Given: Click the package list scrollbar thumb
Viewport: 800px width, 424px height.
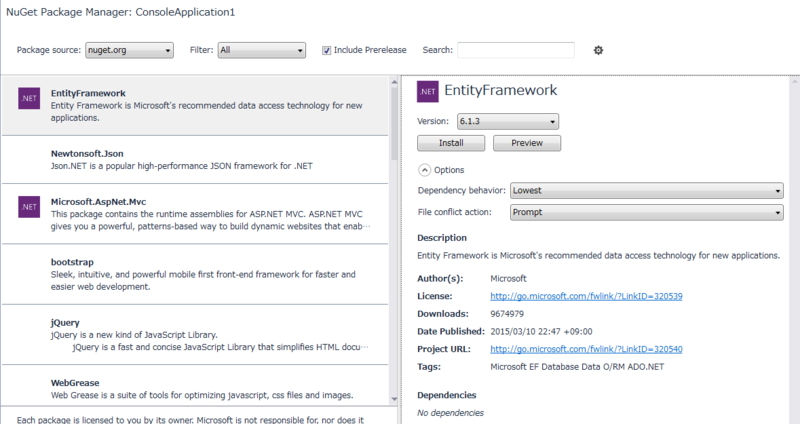Looking at the screenshot, I should click(x=394, y=123).
